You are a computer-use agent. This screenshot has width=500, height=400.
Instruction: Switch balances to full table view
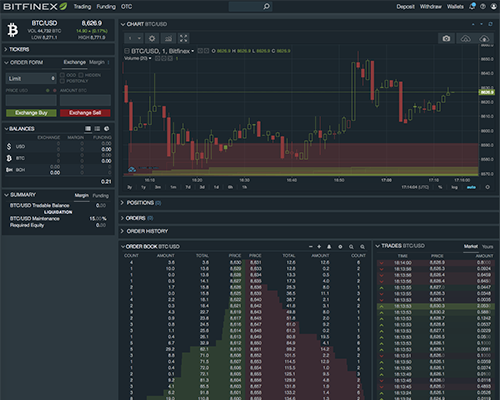(x=88, y=129)
